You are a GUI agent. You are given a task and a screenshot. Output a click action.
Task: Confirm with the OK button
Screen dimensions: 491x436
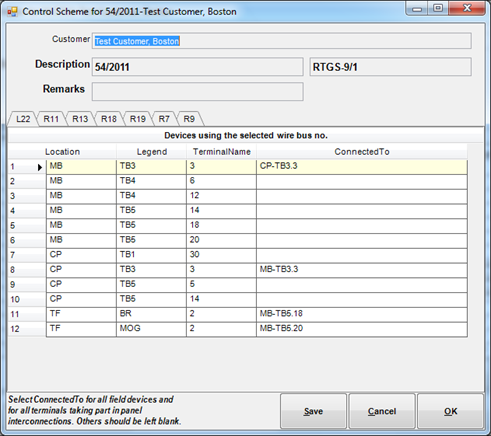tap(450, 411)
